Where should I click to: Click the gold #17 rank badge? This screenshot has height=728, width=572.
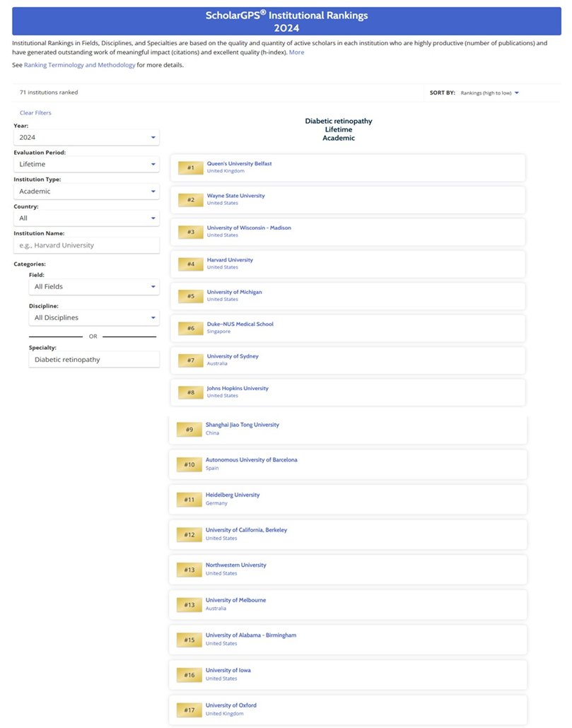189,710
